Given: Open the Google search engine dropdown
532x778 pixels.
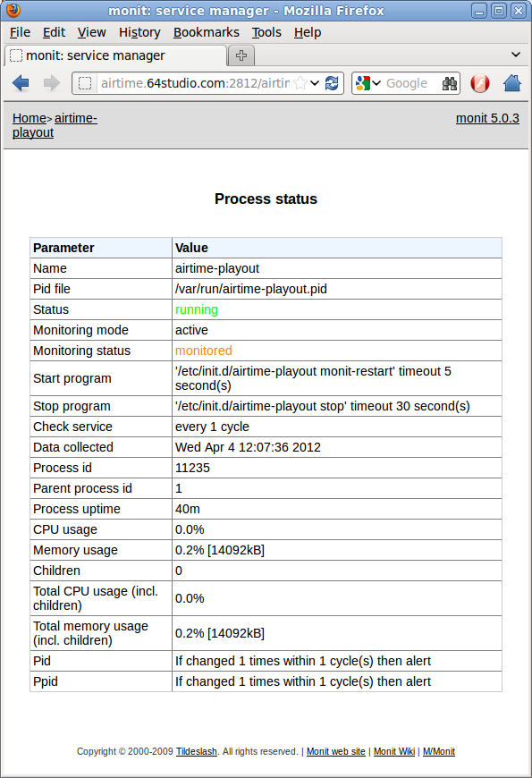Looking at the screenshot, I should click(368, 83).
